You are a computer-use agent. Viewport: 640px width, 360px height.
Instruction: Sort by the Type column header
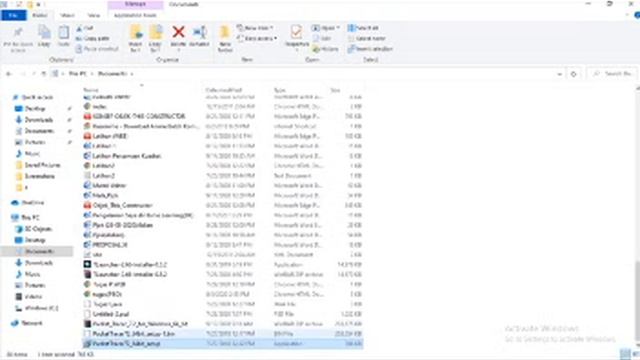point(280,90)
